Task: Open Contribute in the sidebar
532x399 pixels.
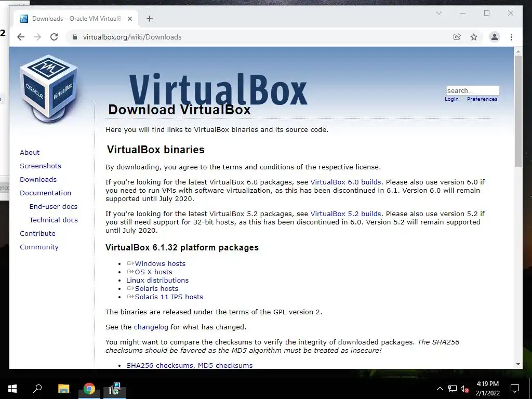Action: tap(37, 234)
